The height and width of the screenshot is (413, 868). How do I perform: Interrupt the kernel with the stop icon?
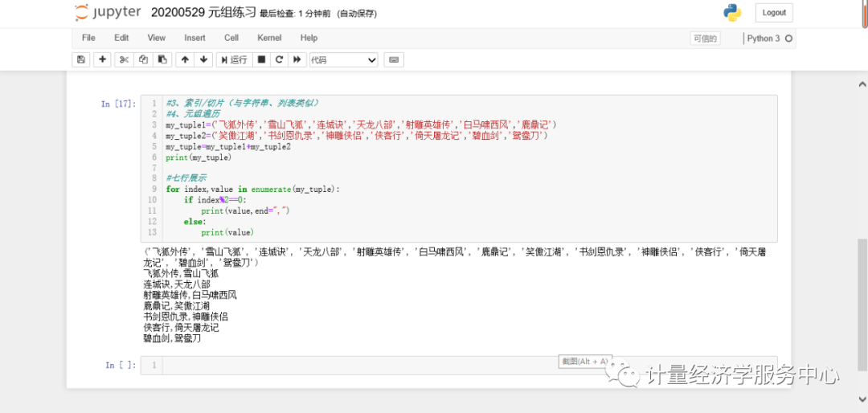(x=262, y=59)
